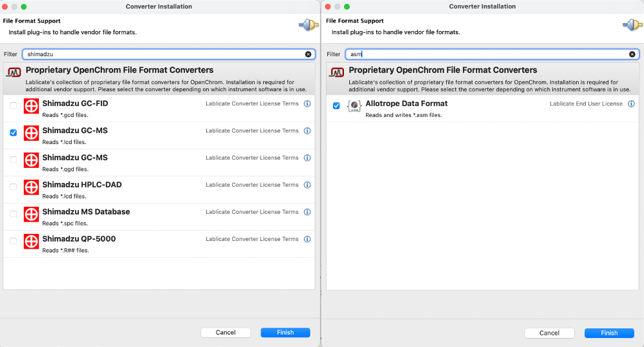Click the Shimadzu HPLC-DAD red logo icon
Image resolution: width=644 pixels, height=347 pixels.
tap(31, 187)
